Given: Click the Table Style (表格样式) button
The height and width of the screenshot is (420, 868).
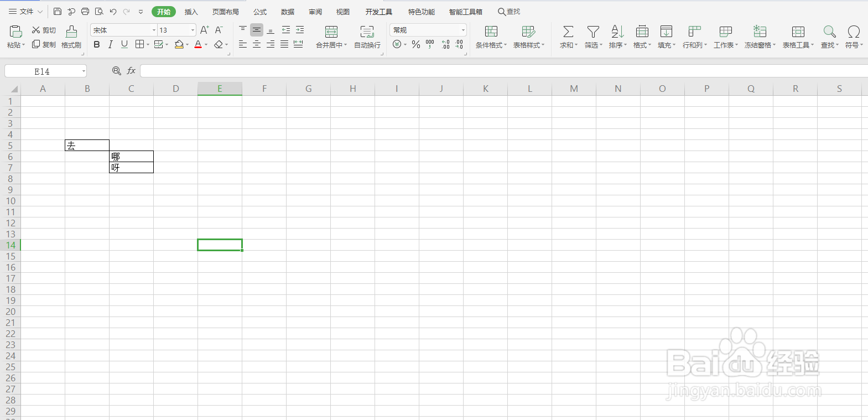Looking at the screenshot, I should pyautogui.click(x=528, y=37).
